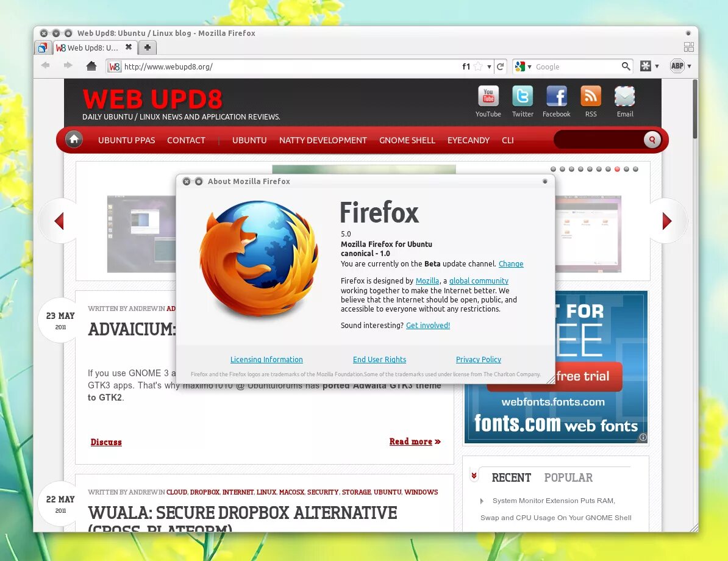Switch to the RECENT sidebar tab
Screen dimensions: 728x561
[511, 477]
